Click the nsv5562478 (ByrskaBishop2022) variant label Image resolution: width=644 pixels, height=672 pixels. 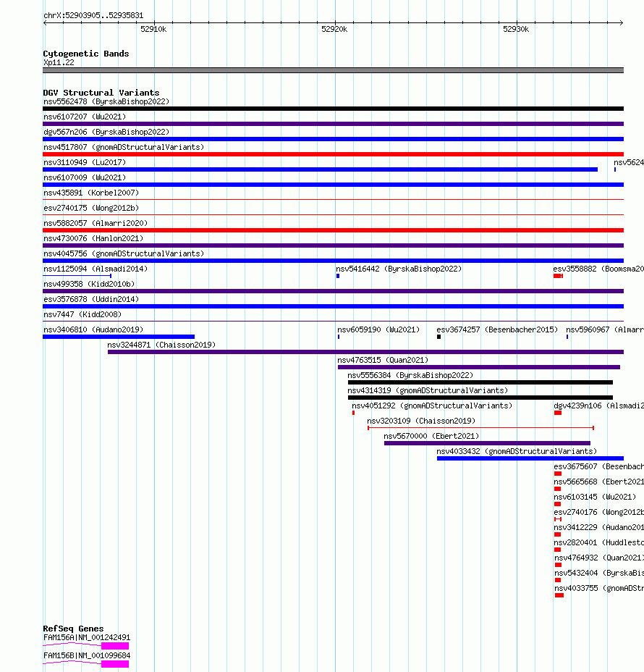point(106,101)
